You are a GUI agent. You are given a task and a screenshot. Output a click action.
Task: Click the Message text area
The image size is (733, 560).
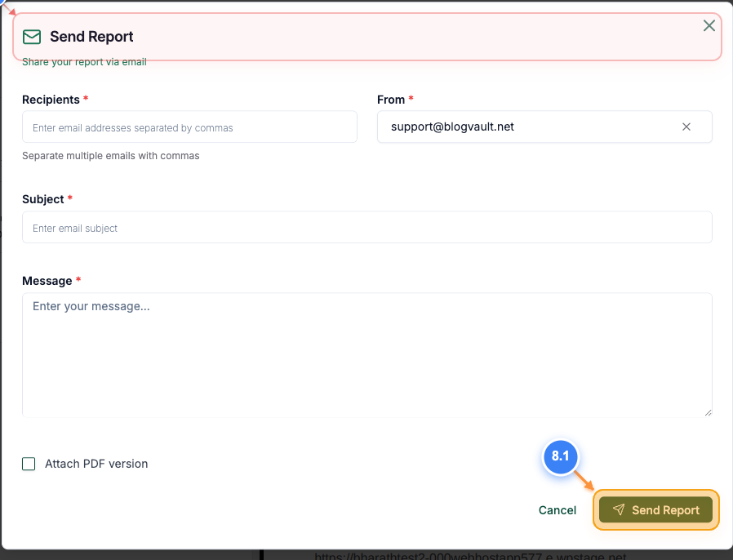coord(366,355)
